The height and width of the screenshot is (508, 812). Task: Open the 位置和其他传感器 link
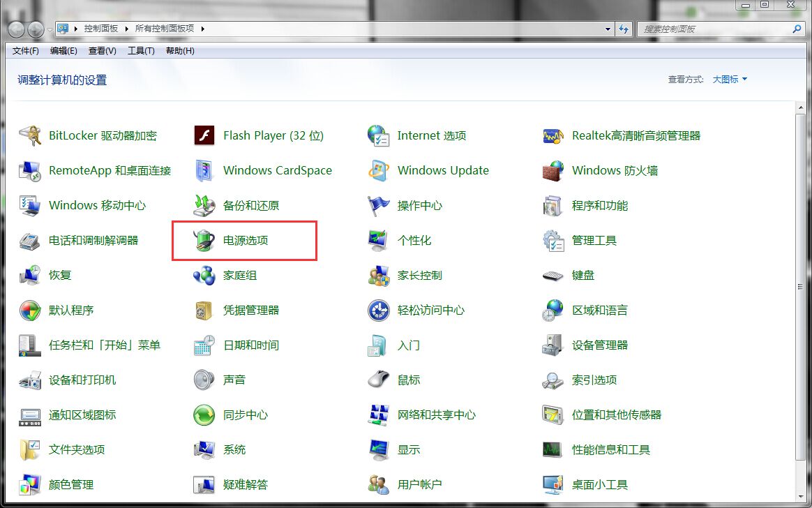pos(617,415)
